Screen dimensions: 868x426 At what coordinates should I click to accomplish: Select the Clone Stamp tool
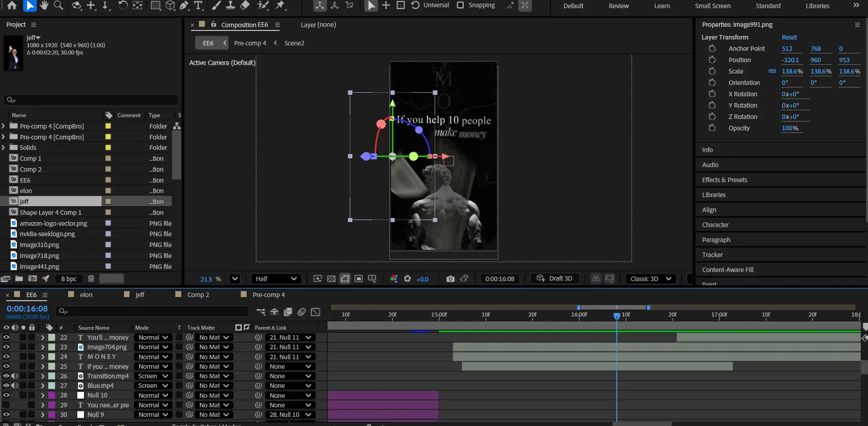point(231,5)
